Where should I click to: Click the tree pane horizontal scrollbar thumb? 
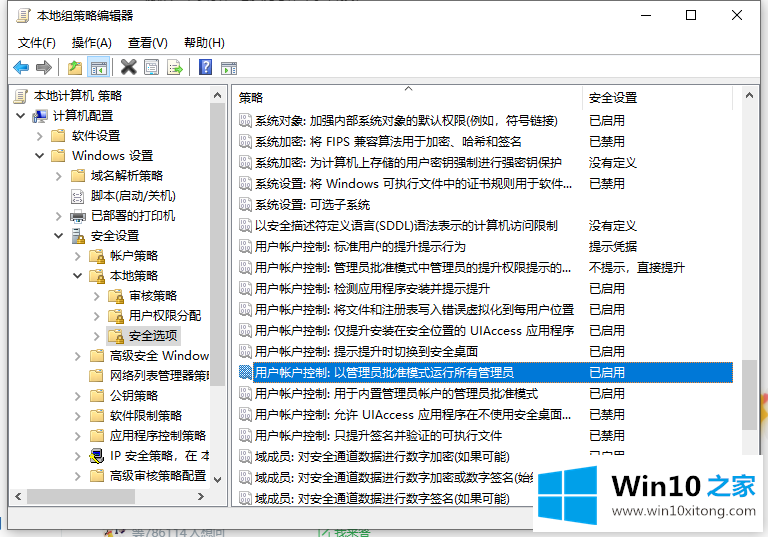click(x=81, y=496)
